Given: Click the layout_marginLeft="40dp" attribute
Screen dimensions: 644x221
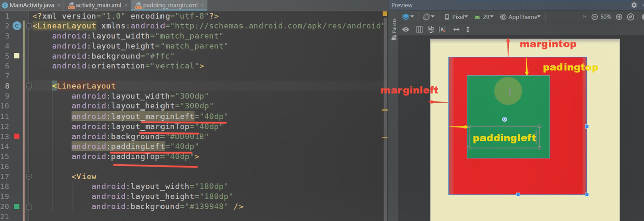Looking at the screenshot, I should (x=150, y=116).
